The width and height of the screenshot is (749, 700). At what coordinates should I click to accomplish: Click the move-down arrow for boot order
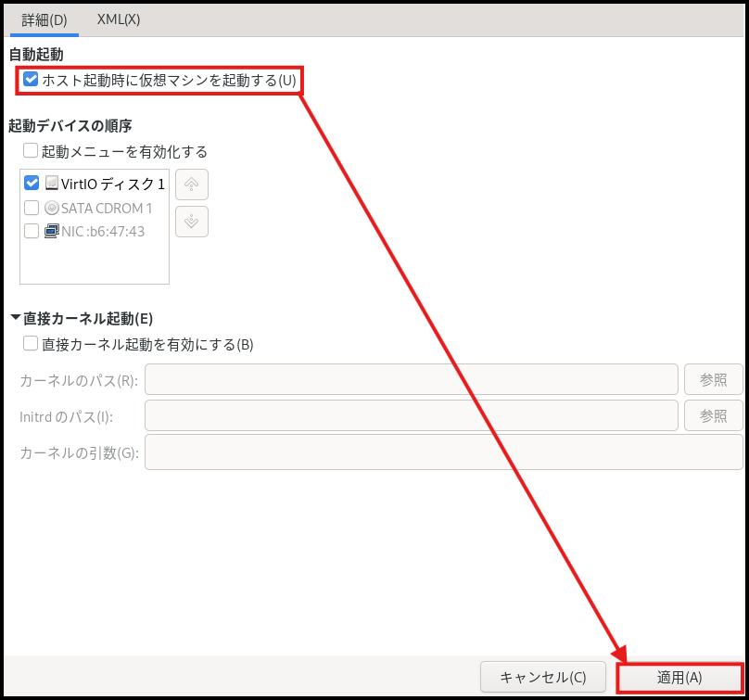coord(191,222)
